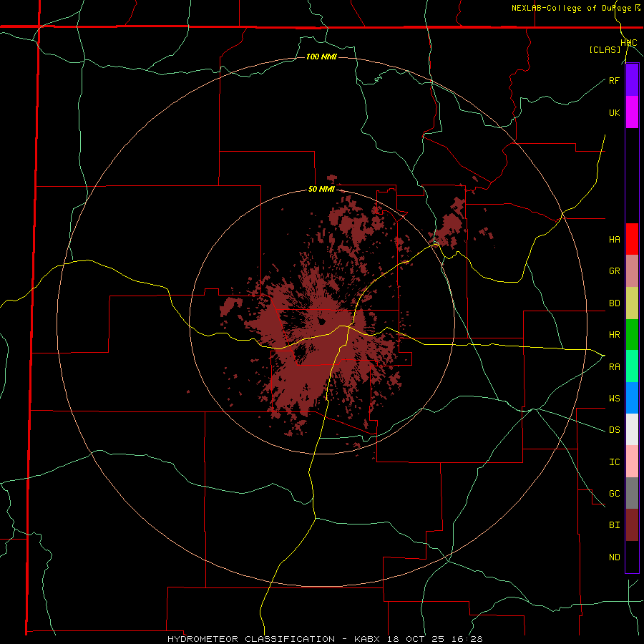Click the 'WS' legend label
The height and width of the screenshot is (644, 644).
click(x=614, y=398)
